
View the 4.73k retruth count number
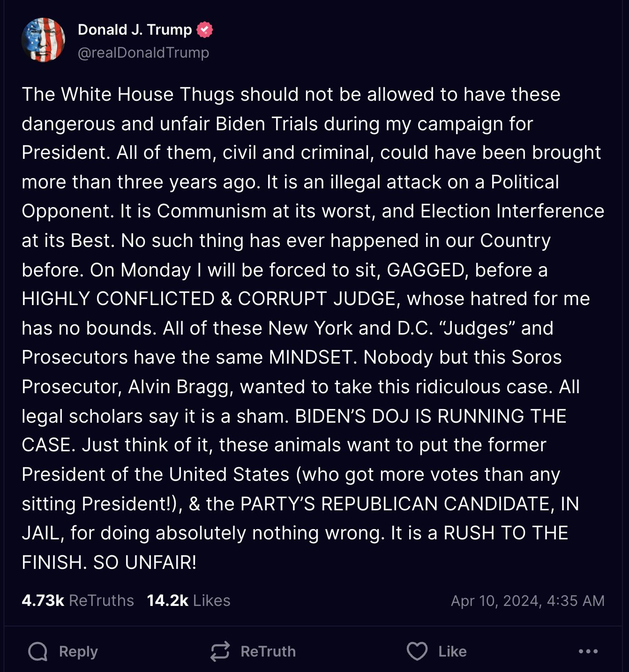pyautogui.click(x=43, y=600)
